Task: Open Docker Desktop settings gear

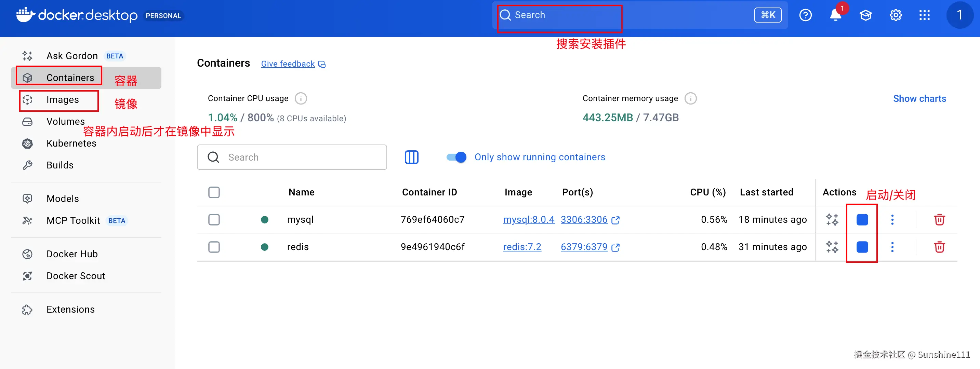Action: [x=895, y=15]
